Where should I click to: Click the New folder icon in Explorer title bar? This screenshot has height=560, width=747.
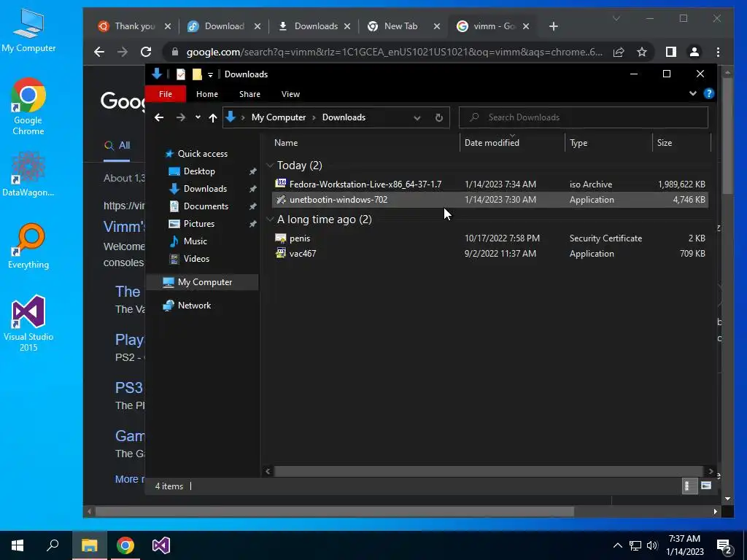coord(197,74)
